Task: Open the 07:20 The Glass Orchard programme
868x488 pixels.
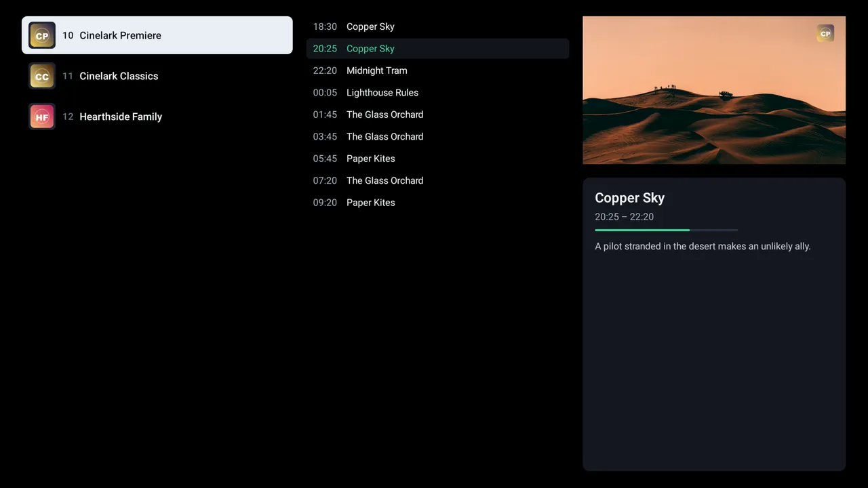Action: click(x=437, y=180)
